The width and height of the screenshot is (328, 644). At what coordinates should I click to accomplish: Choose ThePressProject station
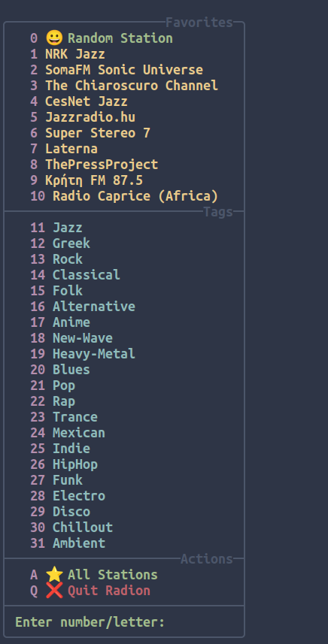102,165
